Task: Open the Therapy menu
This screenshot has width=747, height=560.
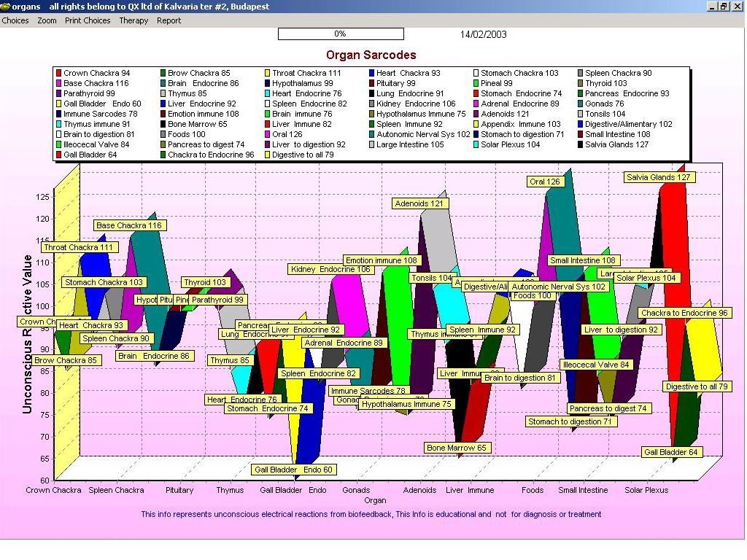Action: (x=133, y=20)
